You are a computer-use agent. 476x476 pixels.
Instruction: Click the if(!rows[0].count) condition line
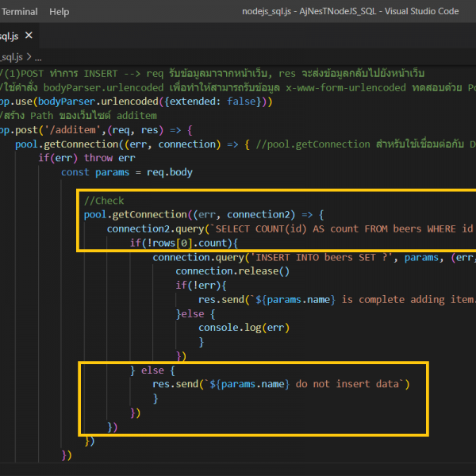184,243
